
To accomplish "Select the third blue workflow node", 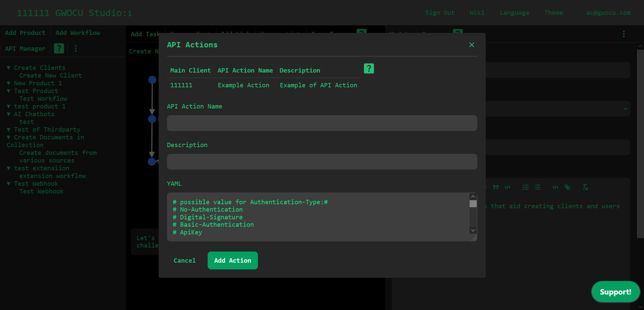I will [x=152, y=162].
